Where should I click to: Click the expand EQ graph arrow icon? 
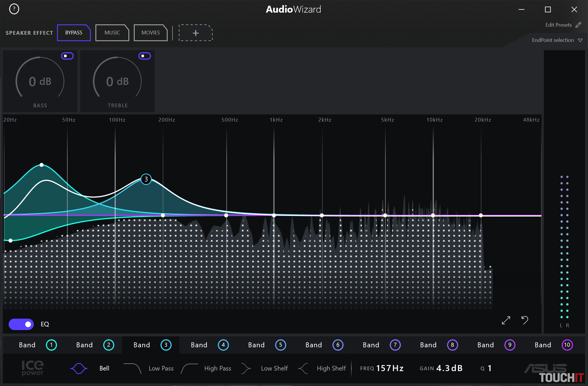coord(506,320)
